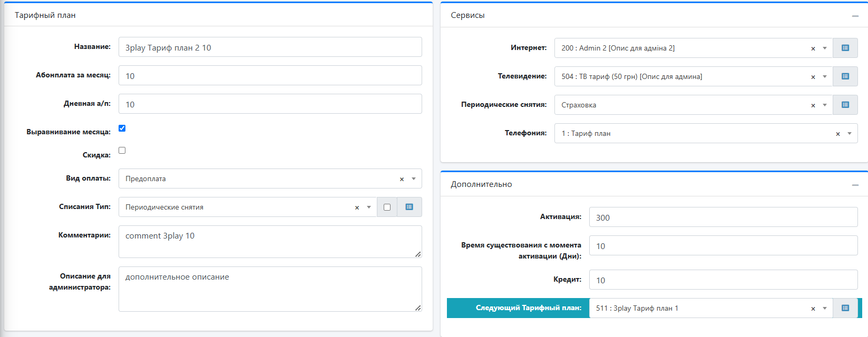Open list icon next to Телевидение field

pos(845,76)
